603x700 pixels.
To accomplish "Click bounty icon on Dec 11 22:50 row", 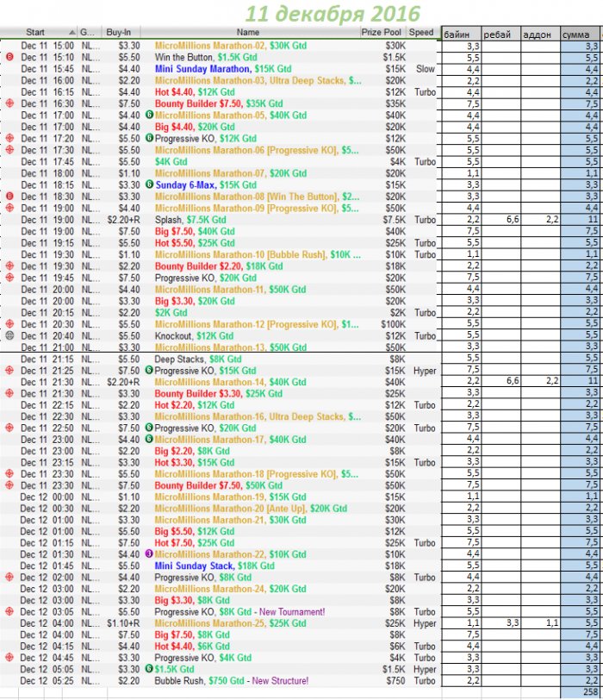I will (9, 428).
